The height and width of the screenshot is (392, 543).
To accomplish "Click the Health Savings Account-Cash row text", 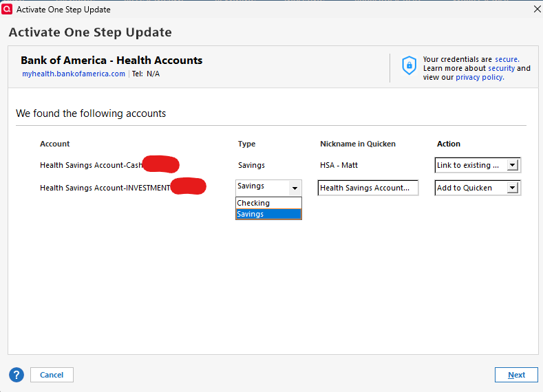I will (91, 165).
